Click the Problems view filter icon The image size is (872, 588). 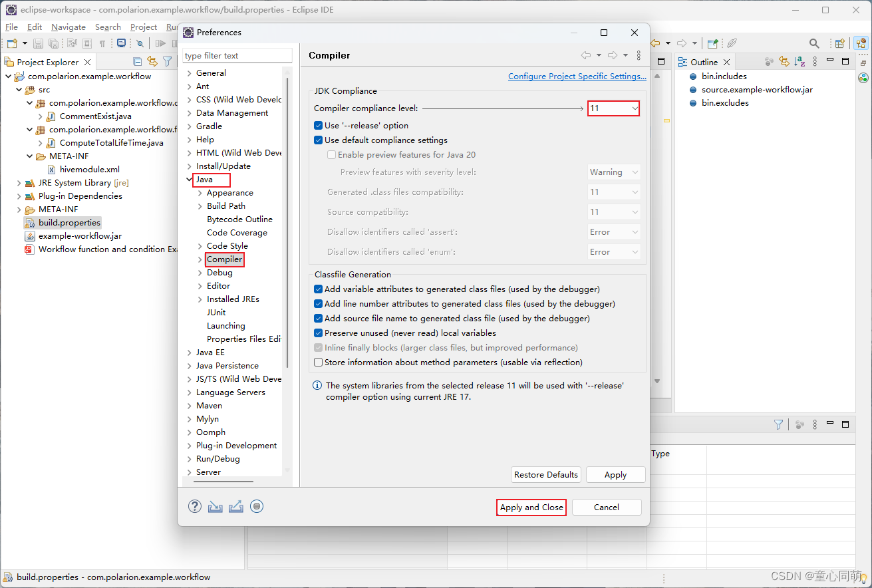[x=778, y=424]
